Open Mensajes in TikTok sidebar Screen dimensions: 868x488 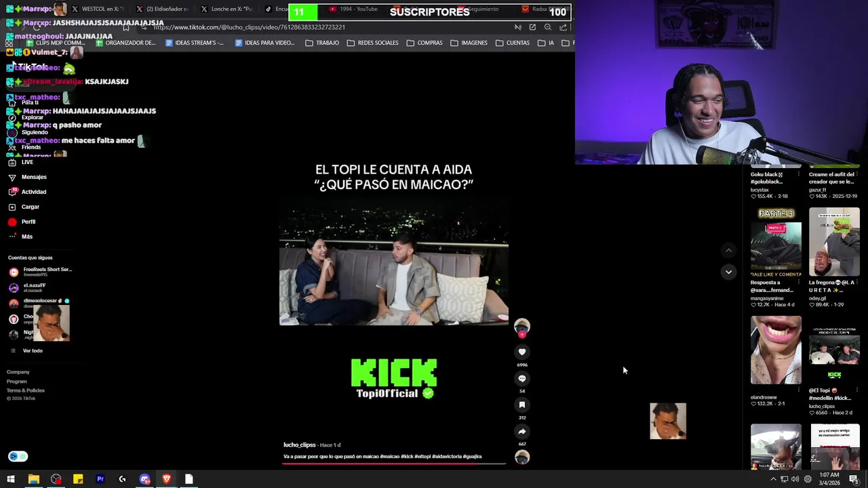pyautogui.click(x=34, y=177)
